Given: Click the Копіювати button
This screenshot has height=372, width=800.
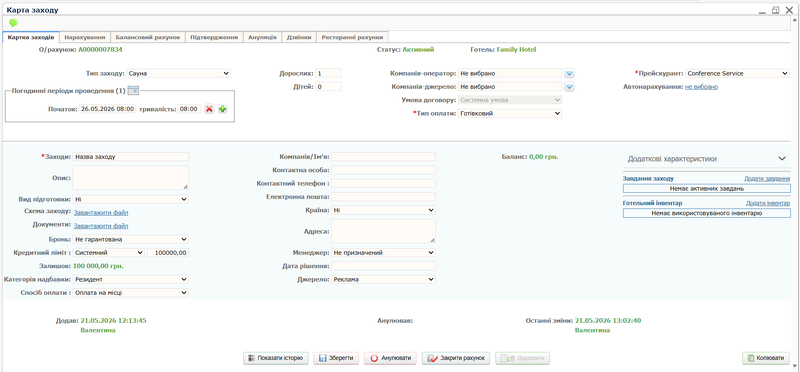Looking at the screenshot, I should pyautogui.click(x=766, y=358).
